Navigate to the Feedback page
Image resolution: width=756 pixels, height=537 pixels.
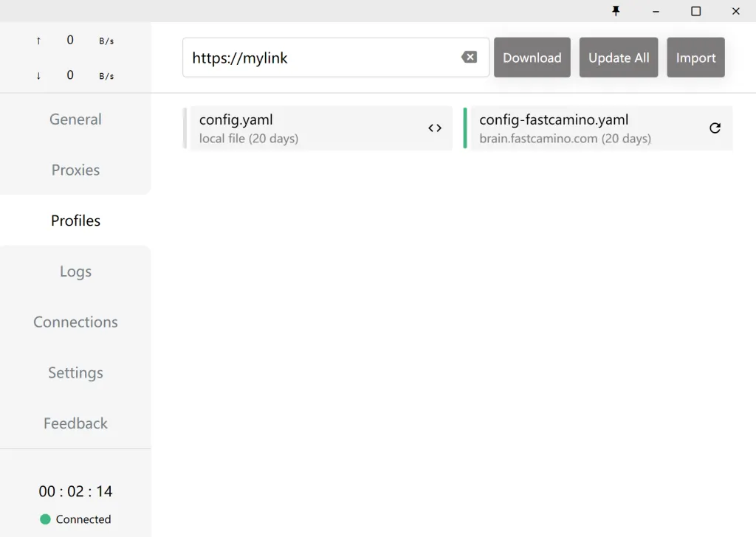75,423
